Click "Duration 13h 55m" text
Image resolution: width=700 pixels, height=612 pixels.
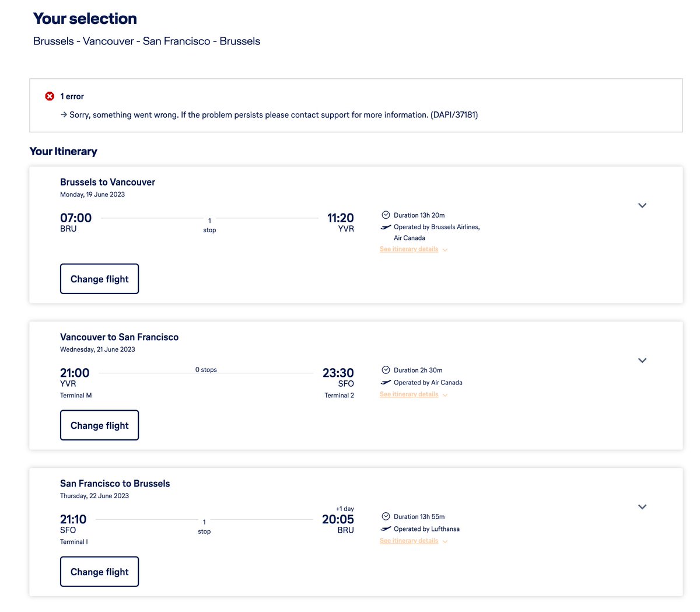point(419,517)
